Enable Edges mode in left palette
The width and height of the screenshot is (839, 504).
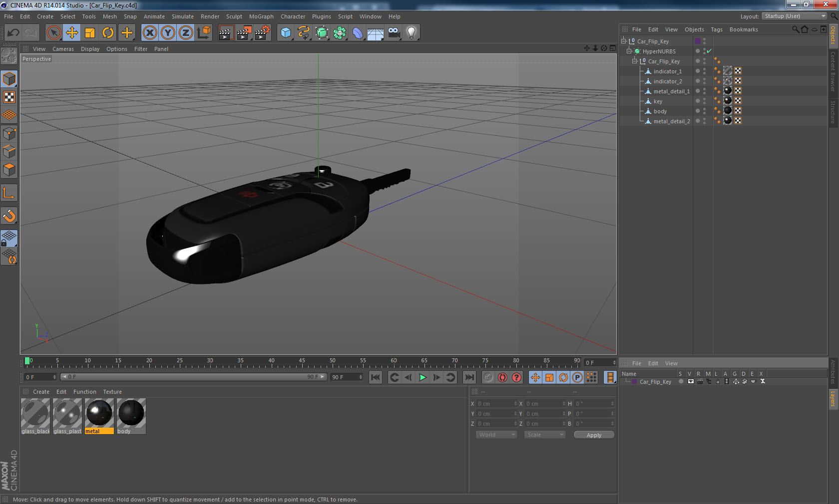tap(9, 152)
